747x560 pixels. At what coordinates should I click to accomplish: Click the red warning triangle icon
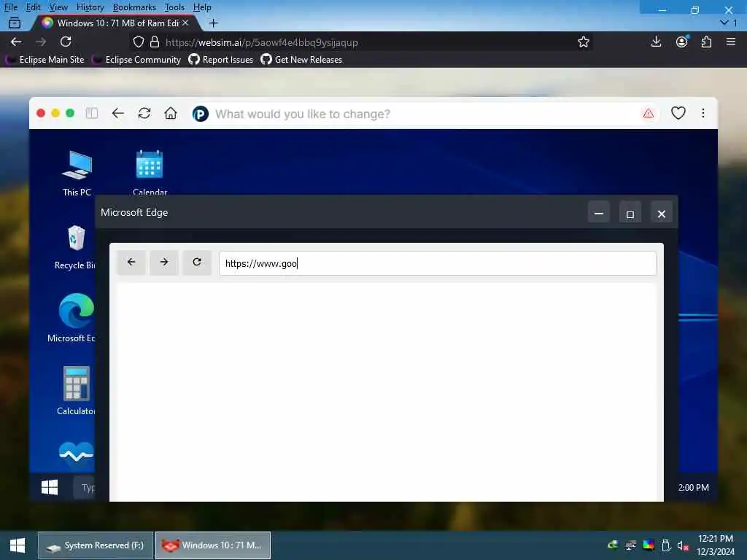649,113
